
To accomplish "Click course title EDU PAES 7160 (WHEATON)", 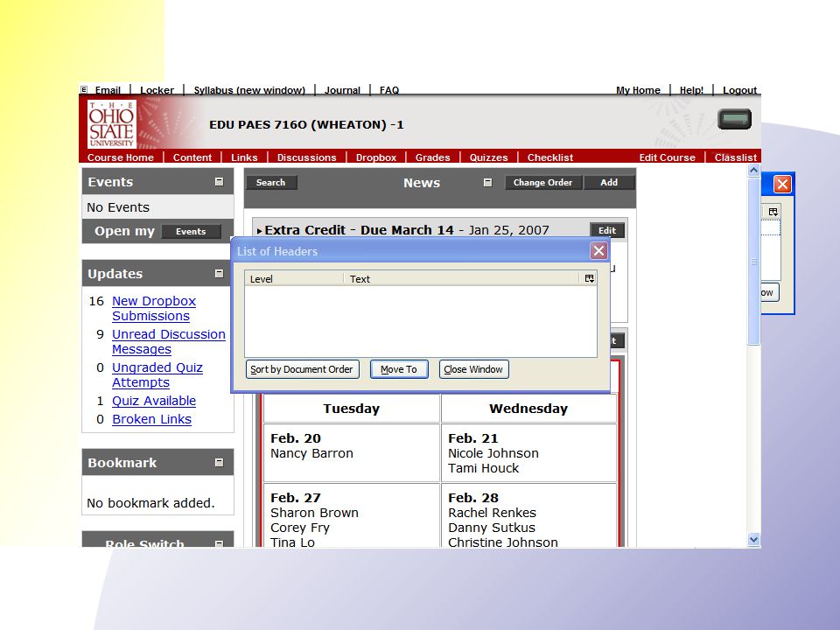I will (x=306, y=125).
